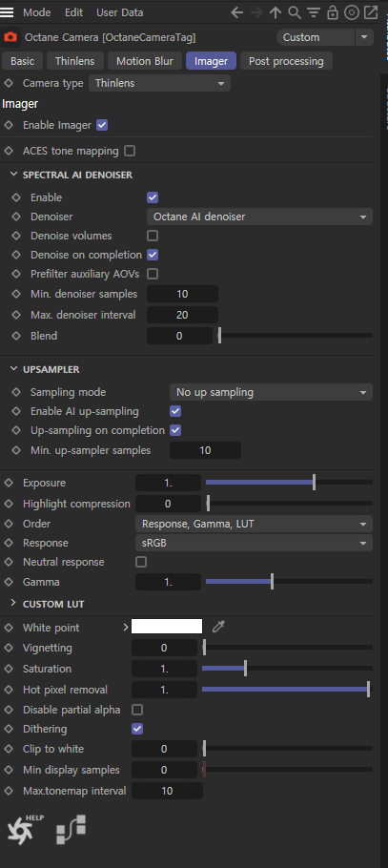Click the filter icon in header
This screenshot has height=868, width=388.
314,12
